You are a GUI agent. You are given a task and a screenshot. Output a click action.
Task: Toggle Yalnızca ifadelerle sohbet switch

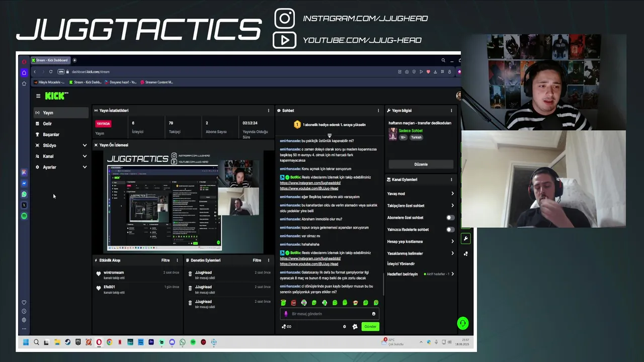(450, 230)
